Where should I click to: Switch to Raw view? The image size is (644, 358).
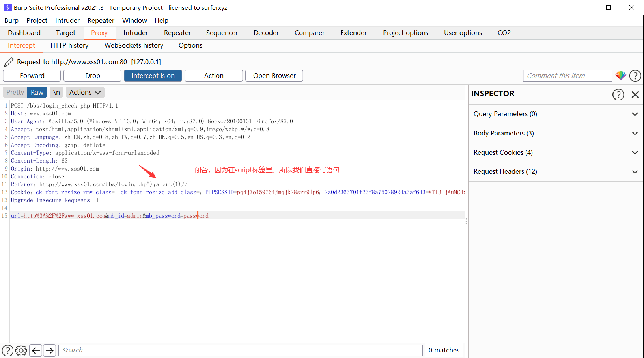(x=37, y=92)
